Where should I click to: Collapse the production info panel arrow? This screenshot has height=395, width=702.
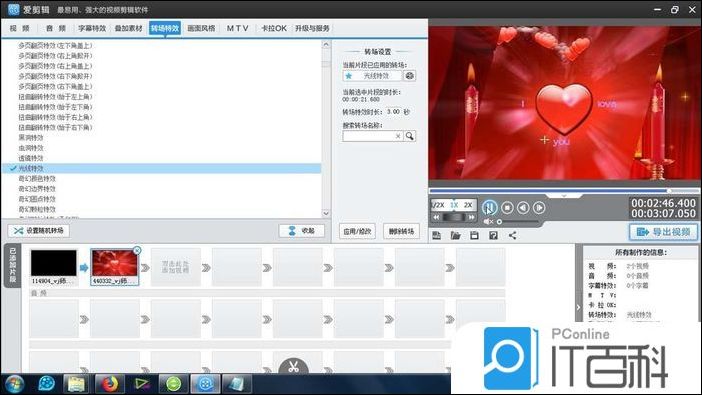(578, 307)
